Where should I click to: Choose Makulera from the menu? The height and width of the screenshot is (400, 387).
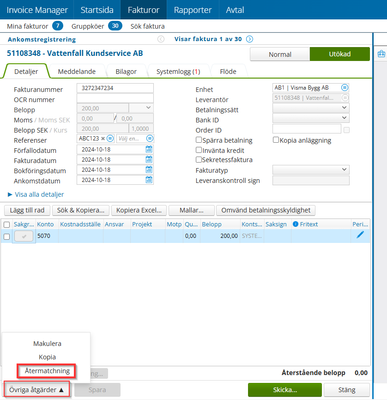pyautogui.click(x=47, y=344)
